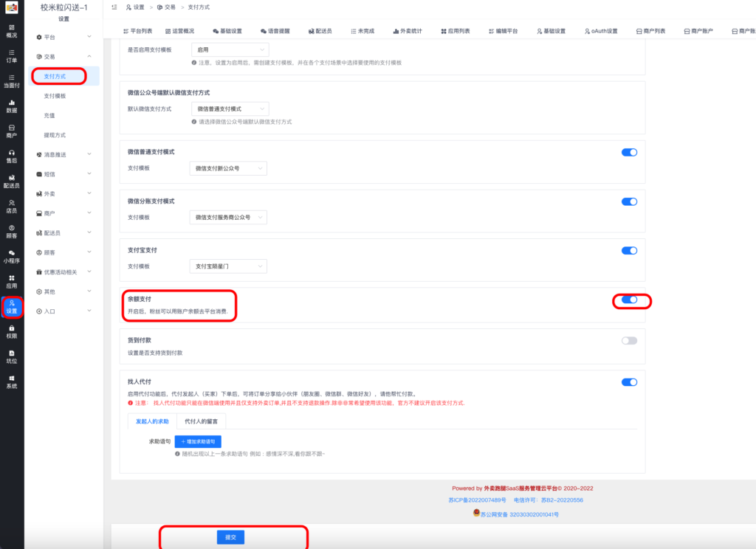Click the 增加求助语句 button
Screen dimensions: 756x549
pyautogui.click(x=198, y=441)
